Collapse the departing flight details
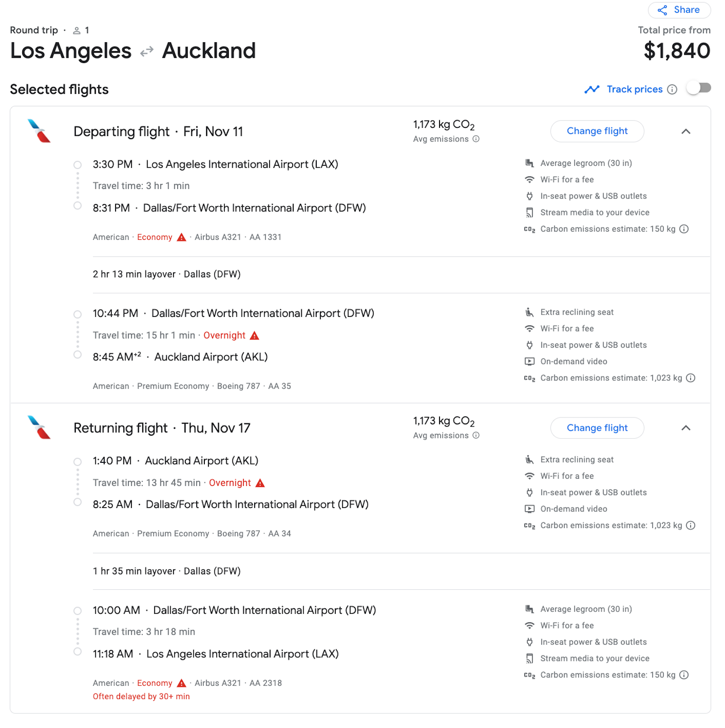Viewport: 725px width, 728px height. coord(686,131)
